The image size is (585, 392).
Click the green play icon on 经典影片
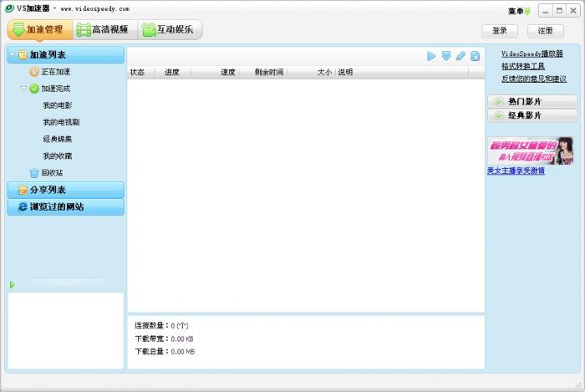[498, 115]
